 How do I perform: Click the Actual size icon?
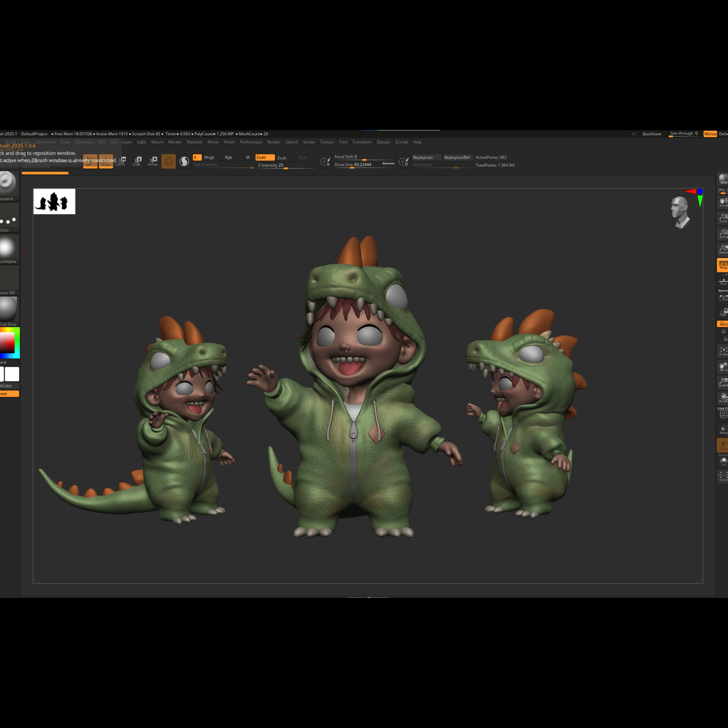tap(723, 234)
